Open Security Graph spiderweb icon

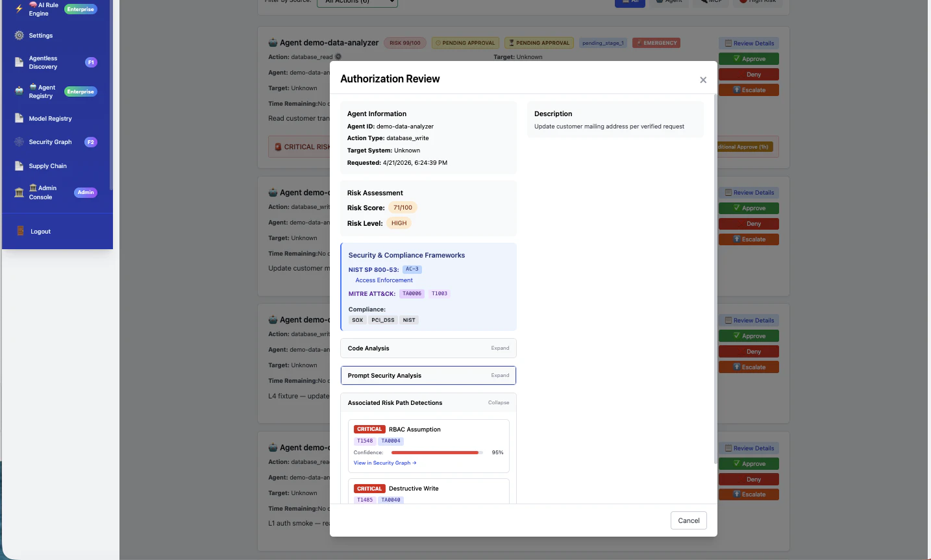point(19,142)
